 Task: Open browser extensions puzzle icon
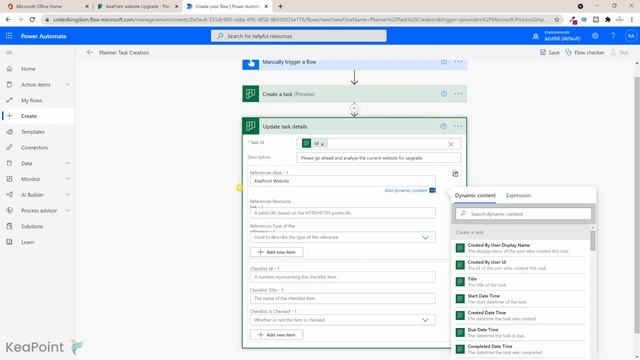608,20
